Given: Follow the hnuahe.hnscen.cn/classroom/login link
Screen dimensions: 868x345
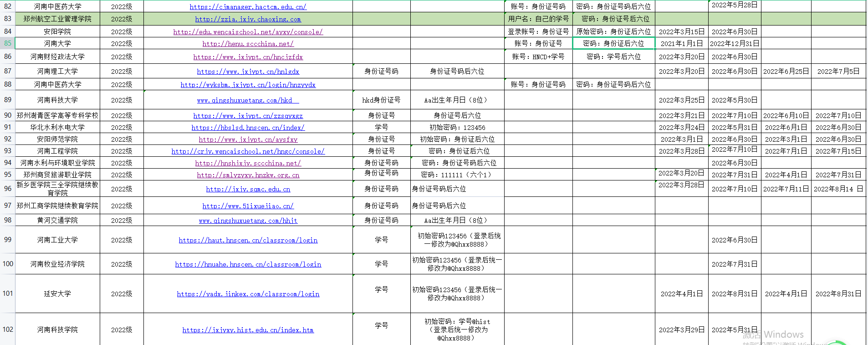Looking at the screenshot, I should point(248,264).
